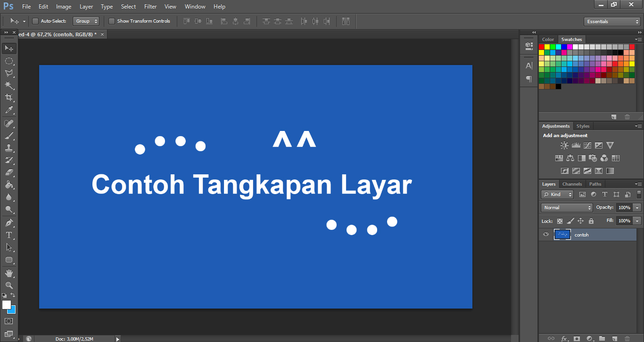Select the Horizontal Type tool
This screenshot has height=342, width=644.
point(8,235)
